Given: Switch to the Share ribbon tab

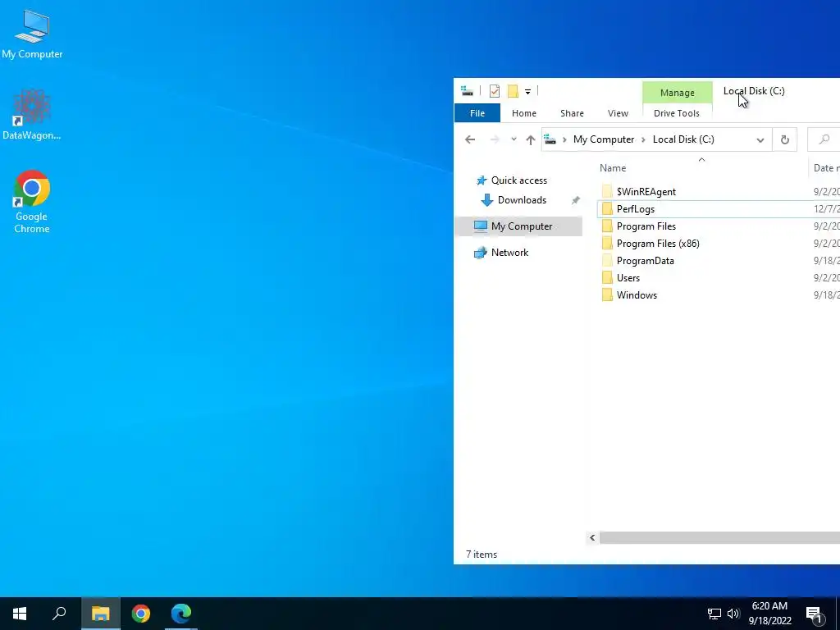Looking at the screenshot, I should point(572,113).
